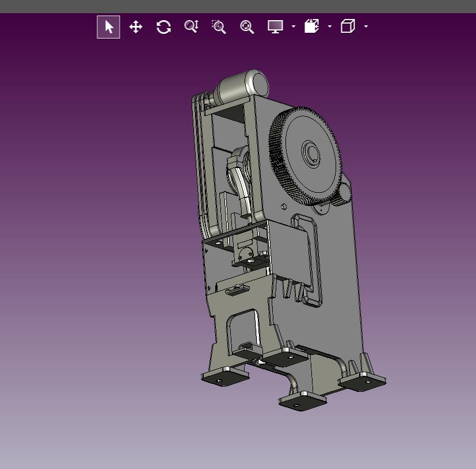Image resolution: width=476 pixels, height=469 pixels.
Task: Activate the rotate view tool
Action: [163, 27]
